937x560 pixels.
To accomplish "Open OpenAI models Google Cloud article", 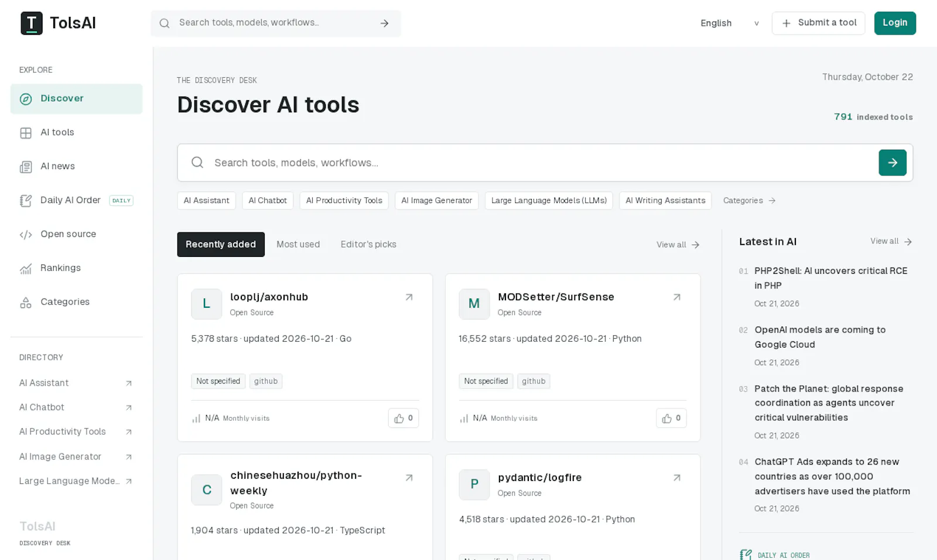I will [820, 337].
